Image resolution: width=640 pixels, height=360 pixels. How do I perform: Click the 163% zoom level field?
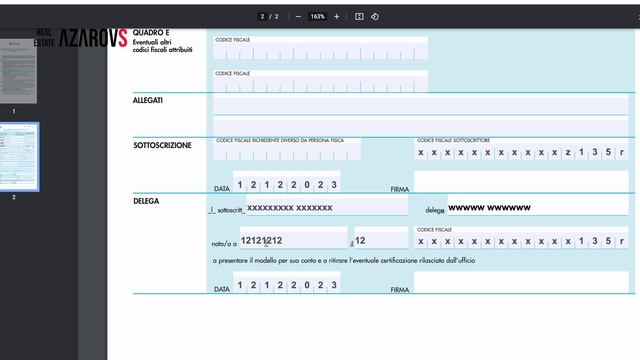coord(317,17)
